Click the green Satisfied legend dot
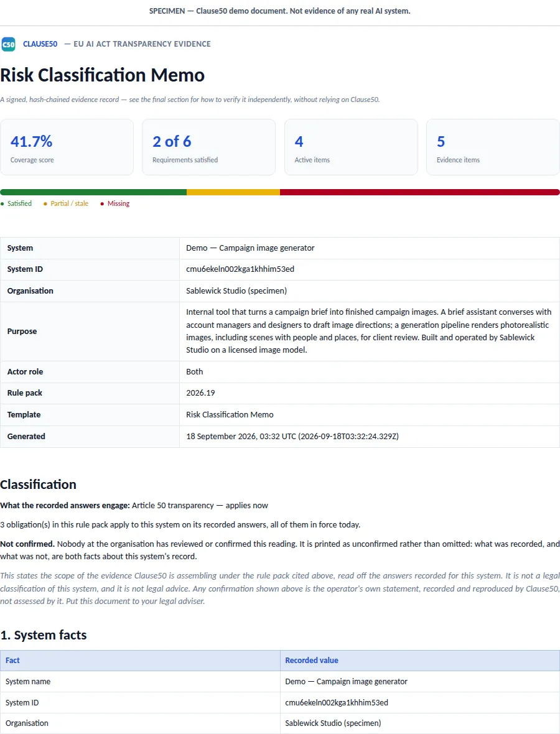The image size is (560, 734). (2, 203)
